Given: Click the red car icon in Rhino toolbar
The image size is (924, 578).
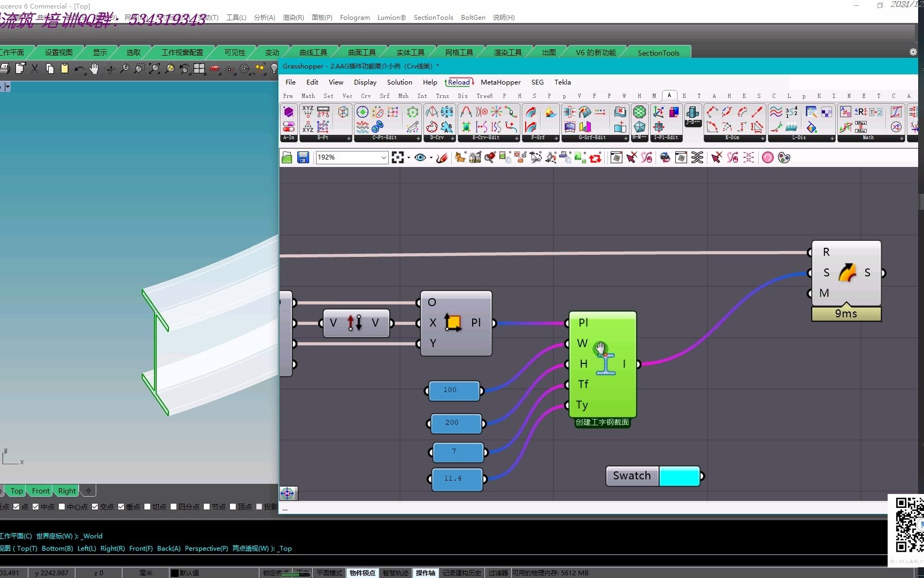Looking at the screenshot, I should [x=214, y=69].
